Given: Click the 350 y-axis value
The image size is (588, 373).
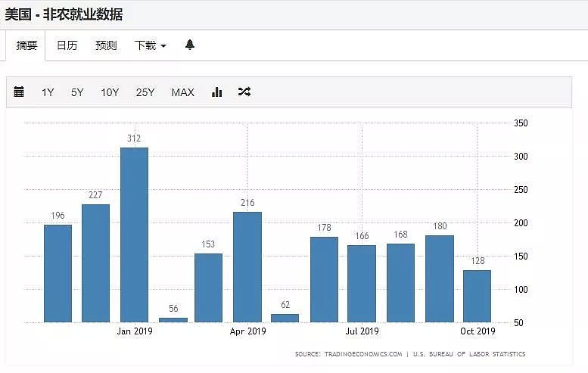Looking at the screenshot, I should pyautogui.click(x=521, y=123).
